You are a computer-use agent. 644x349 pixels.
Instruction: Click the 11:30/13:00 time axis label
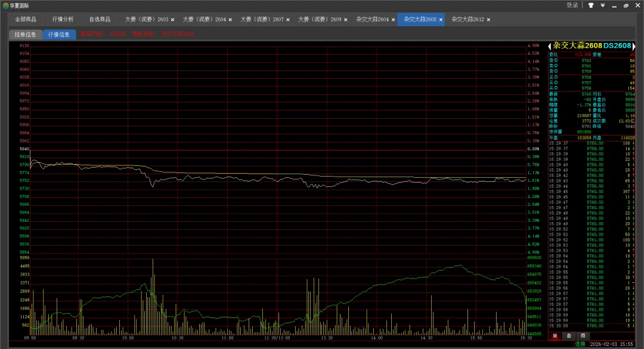277,338
